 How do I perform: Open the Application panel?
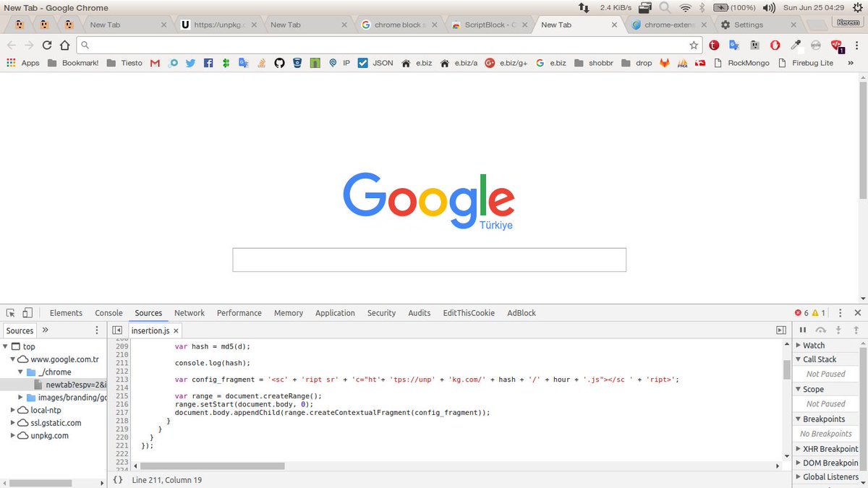point(335,313)
